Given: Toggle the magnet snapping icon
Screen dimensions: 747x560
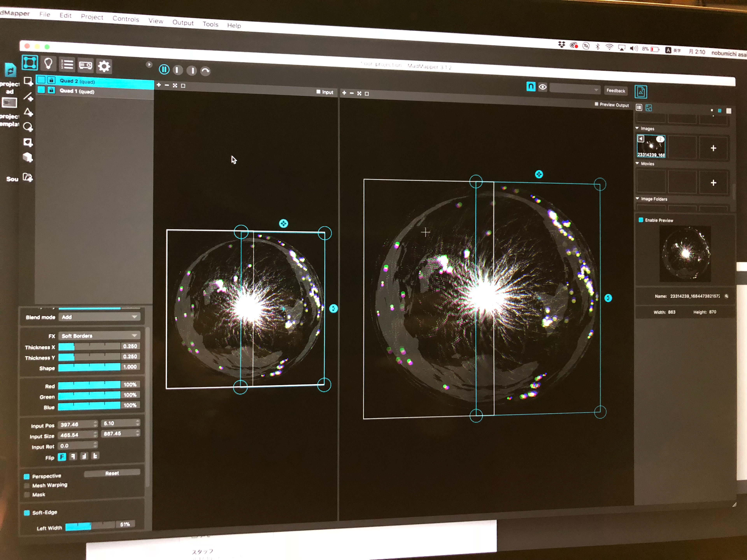Looking at the screenshot, I should [x=531, y=87].
